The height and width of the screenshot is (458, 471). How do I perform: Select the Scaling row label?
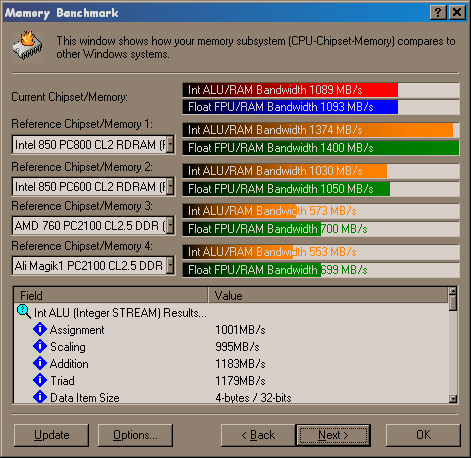pyautogui.click(x=68, y=347)
